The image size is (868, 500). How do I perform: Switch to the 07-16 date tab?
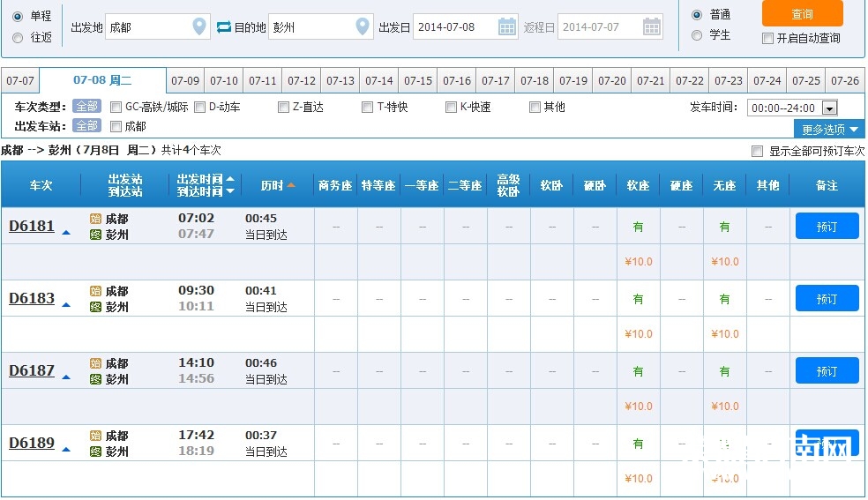tap(457, 81)
